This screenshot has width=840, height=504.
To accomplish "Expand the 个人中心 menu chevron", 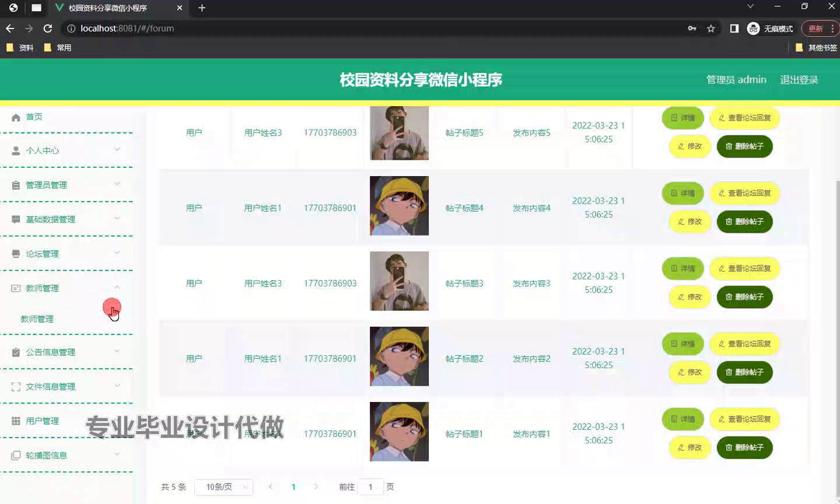I will coord(117,149).
